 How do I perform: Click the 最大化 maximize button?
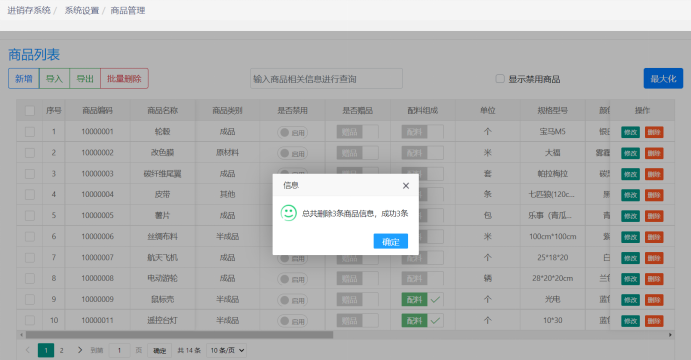point(663,79)
